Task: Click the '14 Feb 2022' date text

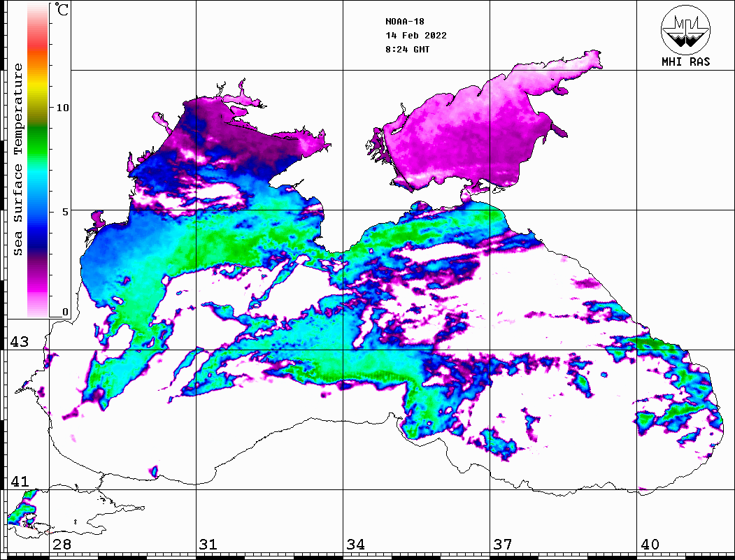Action: point(416,36)
